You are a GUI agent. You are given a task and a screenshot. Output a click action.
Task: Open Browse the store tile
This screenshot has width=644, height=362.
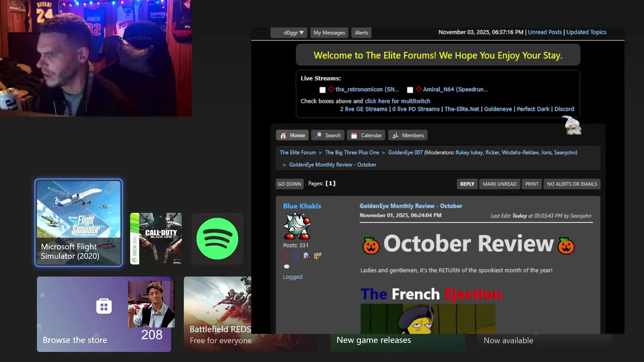[104, 314]
